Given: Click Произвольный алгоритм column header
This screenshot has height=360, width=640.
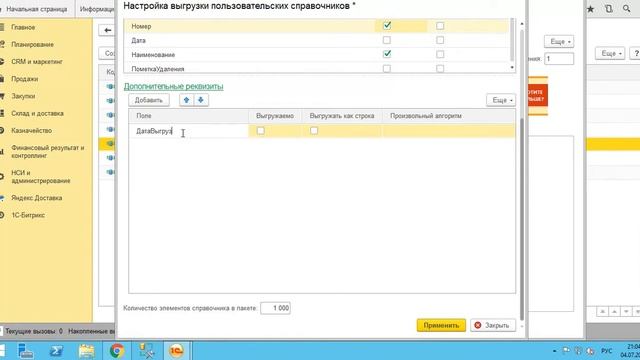Looking at the screenshot, I should [448, 116].
